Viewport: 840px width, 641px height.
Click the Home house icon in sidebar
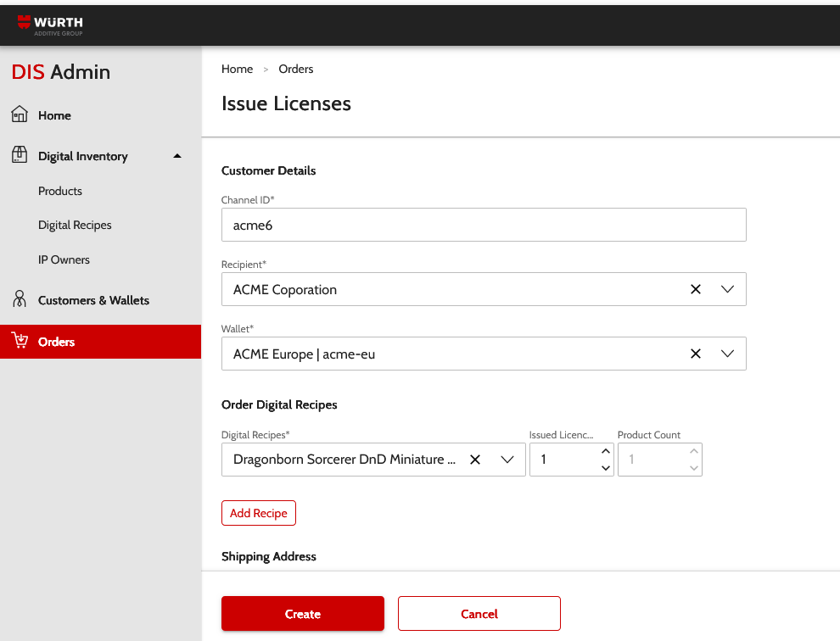20,114
